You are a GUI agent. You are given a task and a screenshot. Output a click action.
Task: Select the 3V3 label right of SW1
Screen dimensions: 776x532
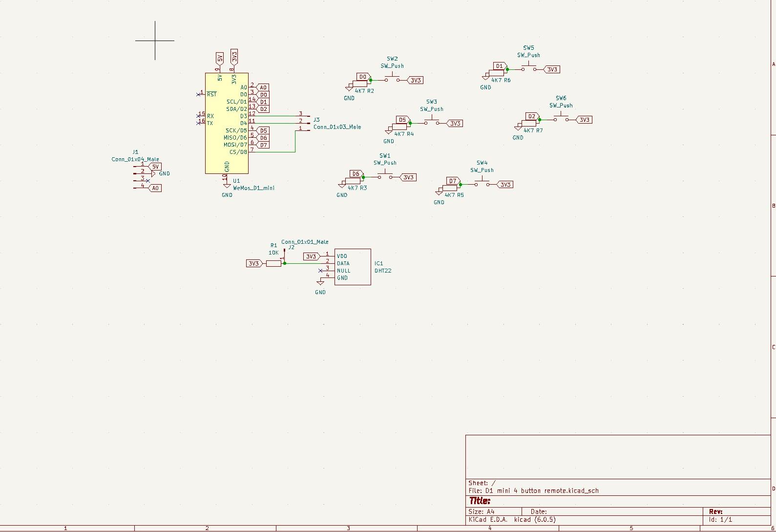click(408, 177)
